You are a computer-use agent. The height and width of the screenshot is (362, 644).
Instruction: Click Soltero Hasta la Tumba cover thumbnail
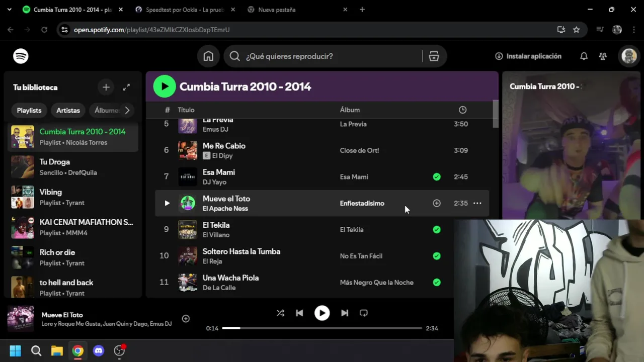(x=188, y=256)
